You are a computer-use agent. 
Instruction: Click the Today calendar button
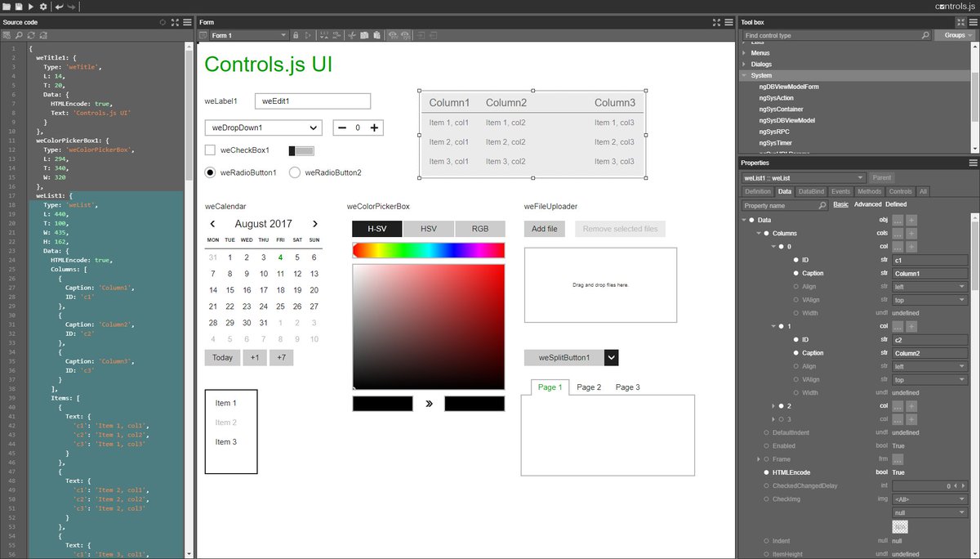[222, 357]
